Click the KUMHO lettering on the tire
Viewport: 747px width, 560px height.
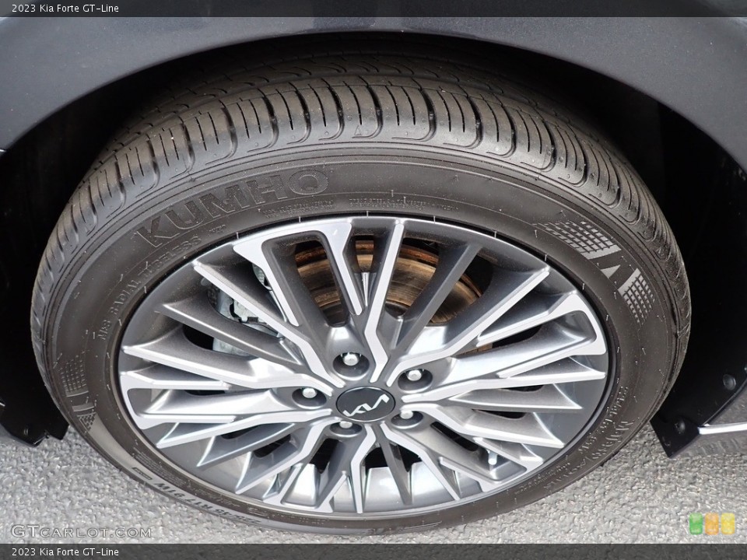tap(232, 208)
